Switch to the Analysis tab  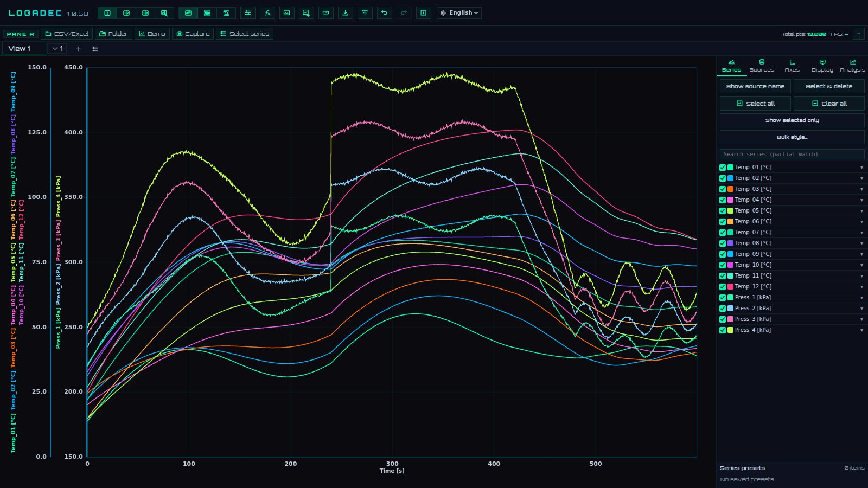pos(853,66)
